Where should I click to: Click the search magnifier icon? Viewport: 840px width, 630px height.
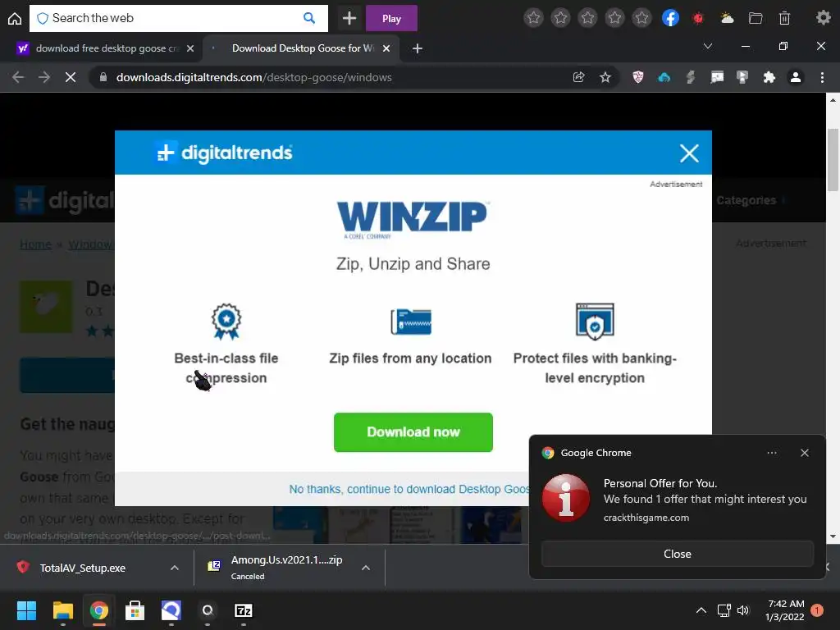(x=309, y=18)
